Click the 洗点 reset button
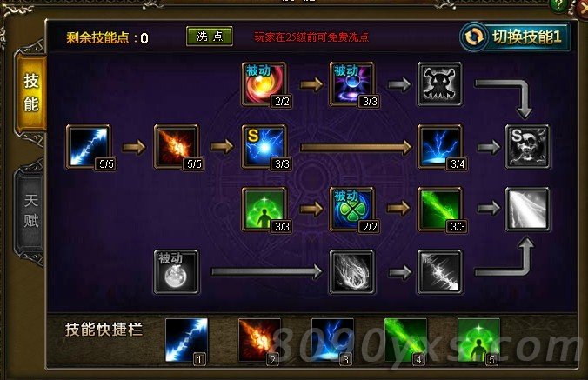 210,37
